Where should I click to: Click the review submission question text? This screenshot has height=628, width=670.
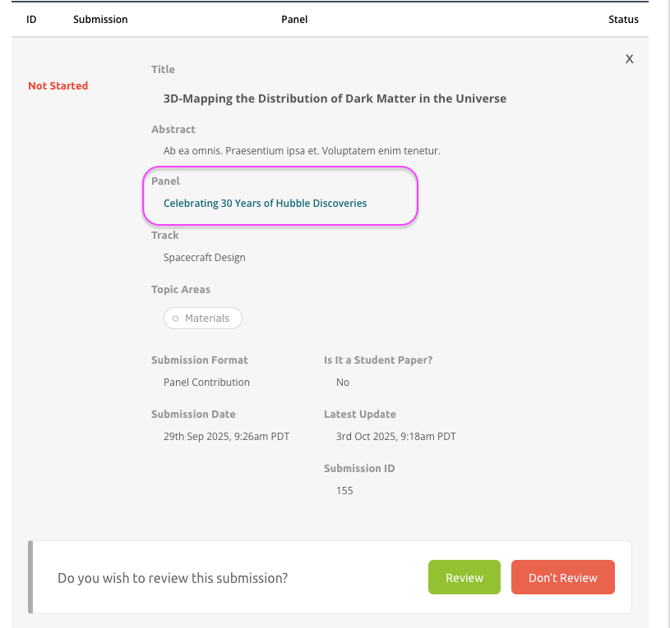[x=172, y=578]
